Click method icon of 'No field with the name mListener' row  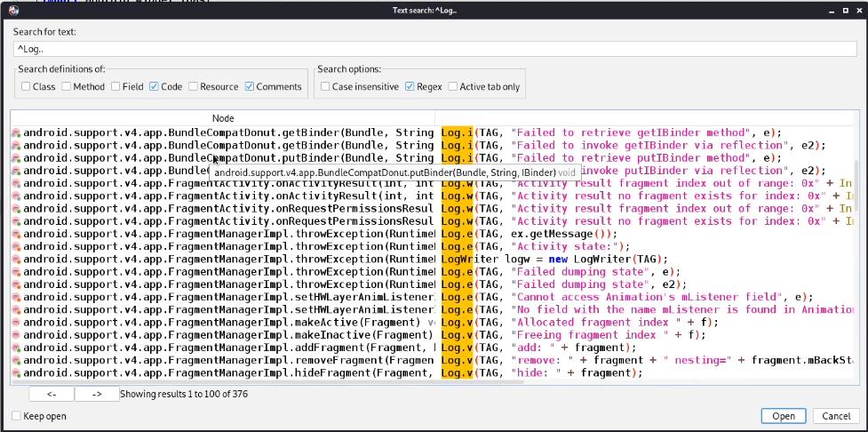pyautogui.click(x=16, y=310)
